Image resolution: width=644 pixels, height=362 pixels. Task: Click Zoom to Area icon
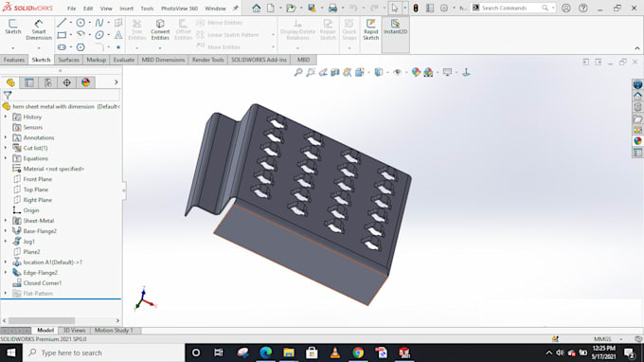coord(311,72)
